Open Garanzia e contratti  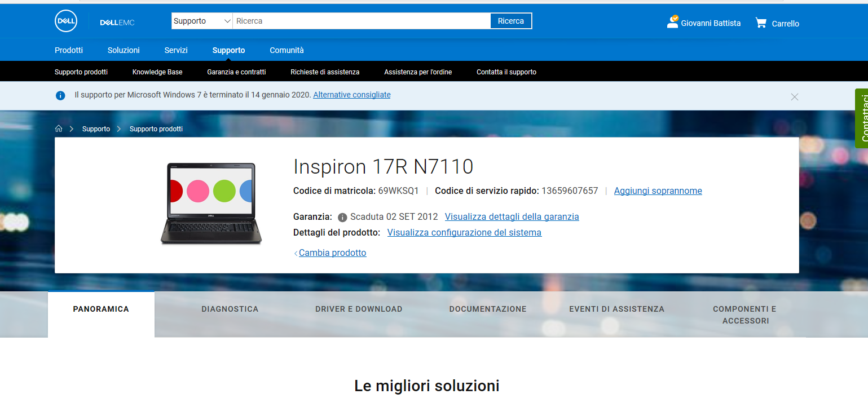[x=236, y=72]
